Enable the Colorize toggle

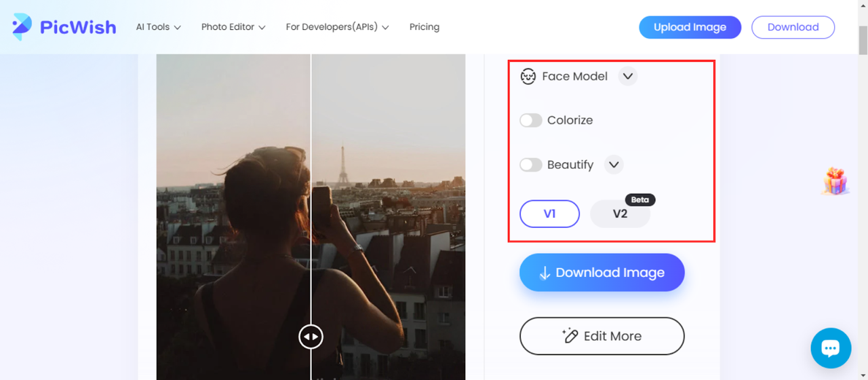(x=531, y=120)
